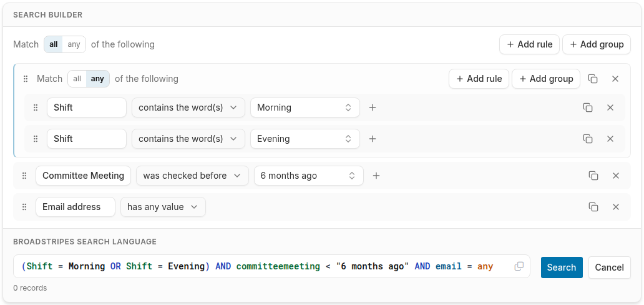Click Add rule inside the nested group
644x305 pixels.
click(479, 79)
